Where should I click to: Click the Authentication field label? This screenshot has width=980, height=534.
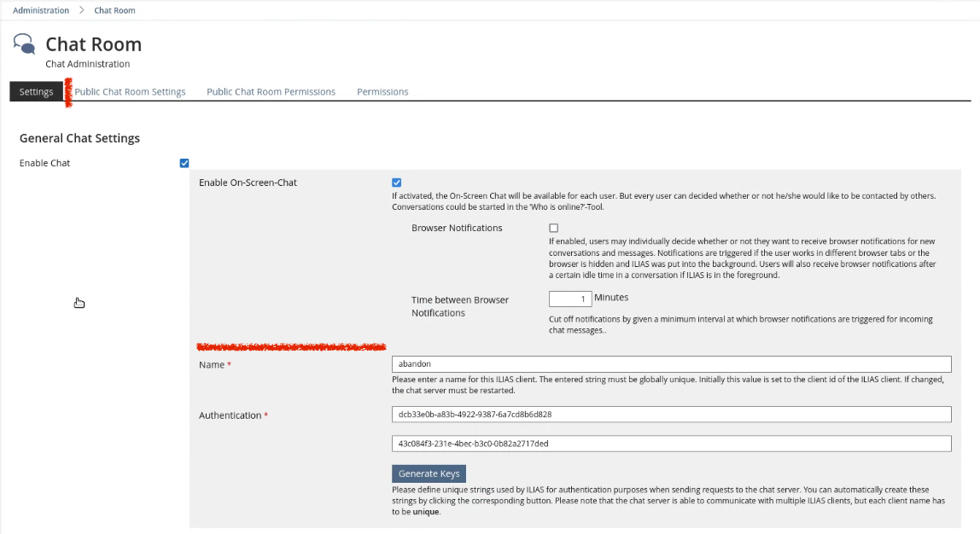(230, 415)
